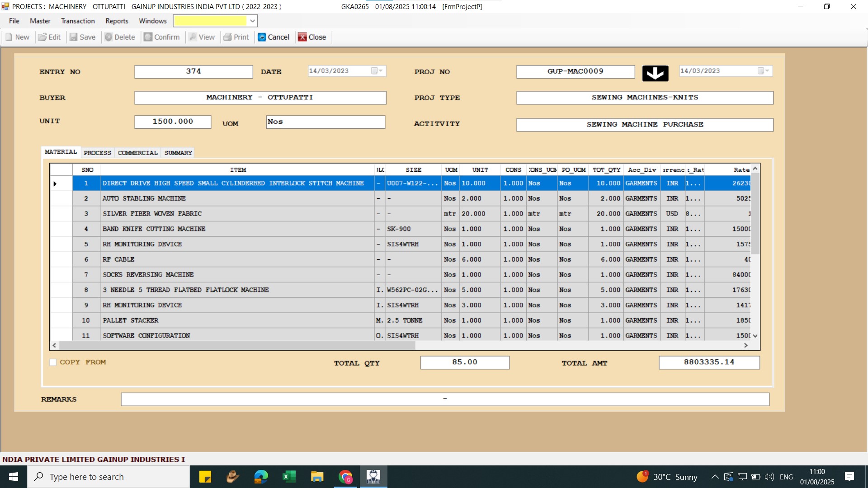This screenshot has width=868, height=488.
Task: Open Excel from the taskbar
Action: [289, 477]
